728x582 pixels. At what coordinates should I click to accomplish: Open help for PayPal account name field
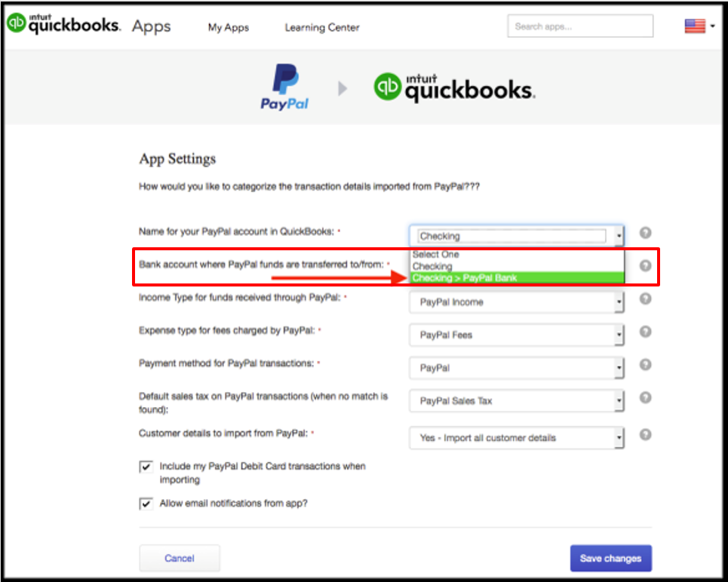tap(645, 232)
